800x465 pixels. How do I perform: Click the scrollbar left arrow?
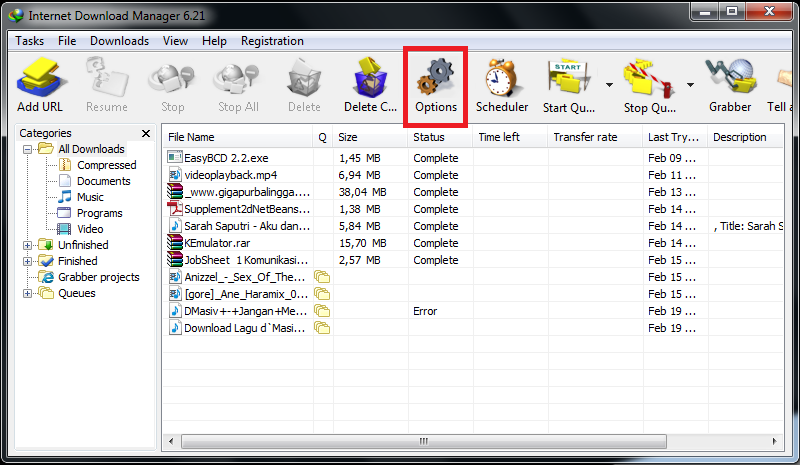pyautogui.click(x=171, y=441)
